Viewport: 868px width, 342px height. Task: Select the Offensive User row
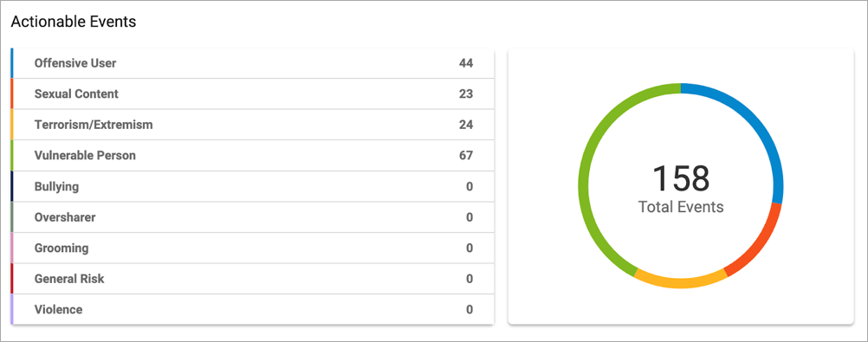click(x=252, y=63)
